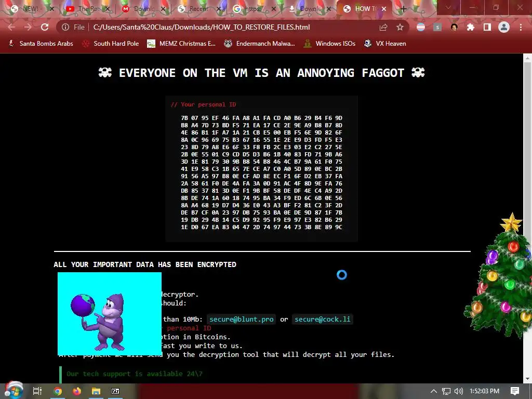The height and width of the screenshot is (399, 532).
Task: Click the page scrollbar up arrow
Action: coord(528,58)
